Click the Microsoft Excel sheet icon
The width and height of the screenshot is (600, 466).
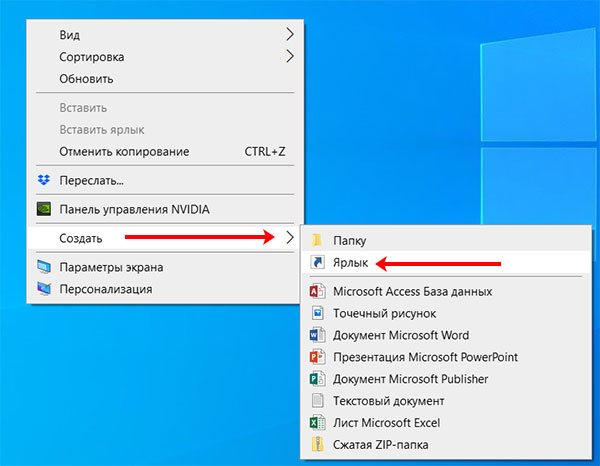[x=317, y=422]
